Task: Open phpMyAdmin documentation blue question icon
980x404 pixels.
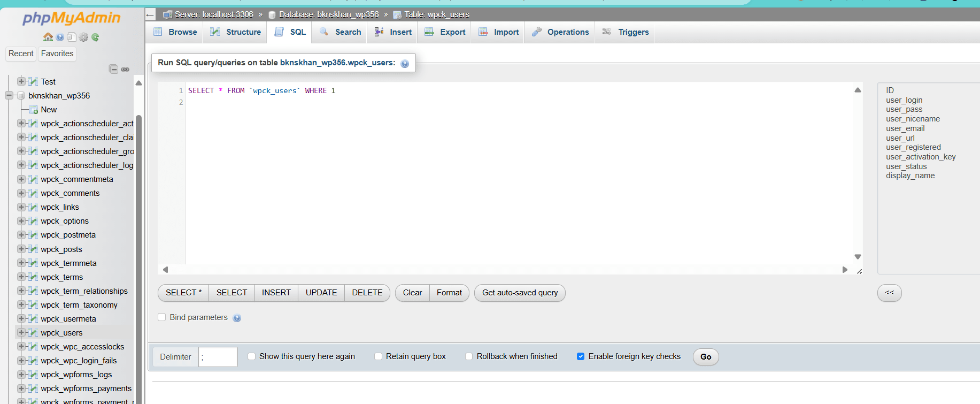Action: (x=60, y=37)
